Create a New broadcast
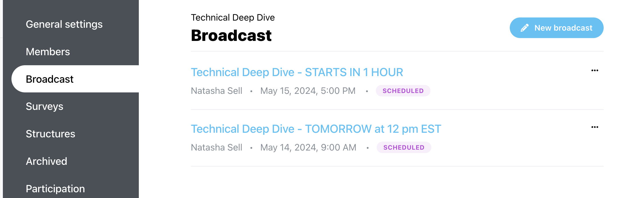 [556, 28]
